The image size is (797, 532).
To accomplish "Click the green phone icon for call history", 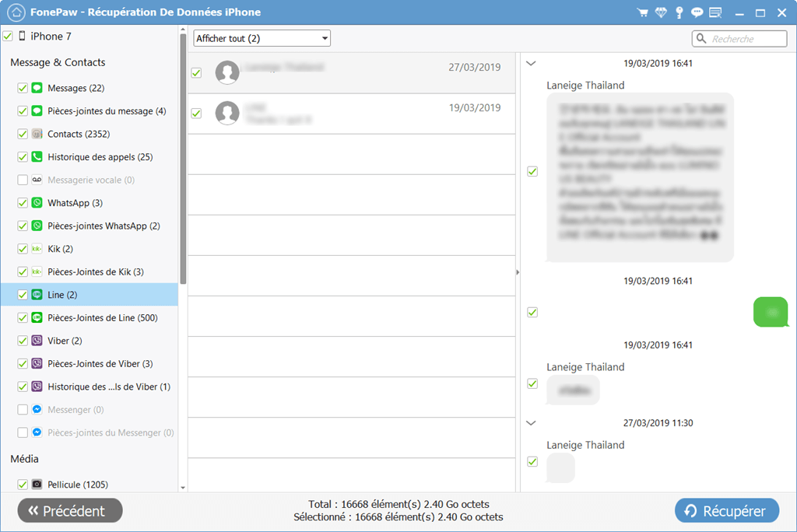I will pos(37,156).
